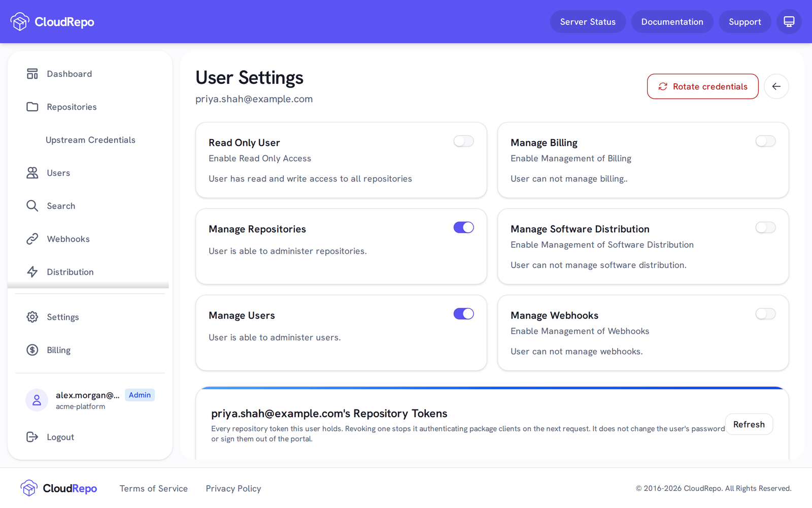Click the user avatar icon for alex.morgan

(x=37, y=400)
